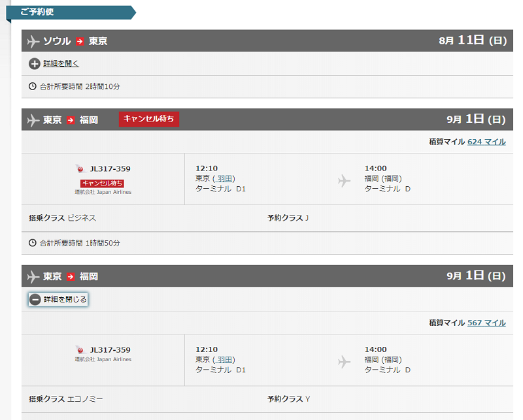Image resolution: width=523 pixels, height=420 pixels.
Task: Expand details for the ソウル to 東京 flight
Action: point(61,63)
